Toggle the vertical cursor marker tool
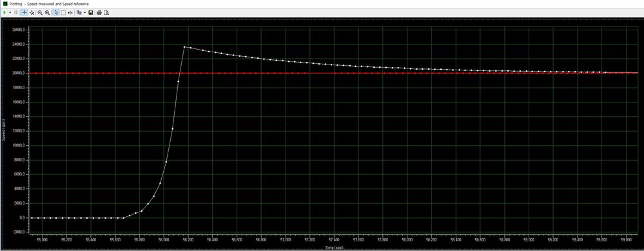644x251 pixels. click(70, 13)
